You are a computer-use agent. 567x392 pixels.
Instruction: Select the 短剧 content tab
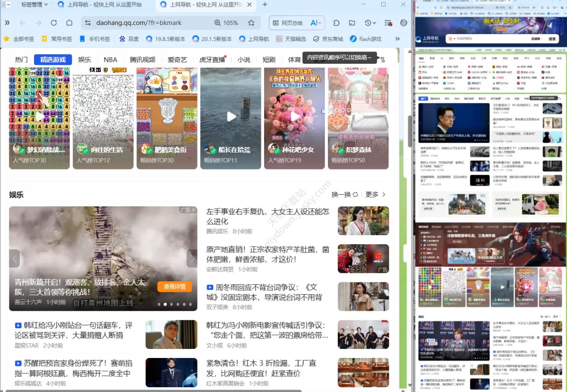[x=269, y=60]
